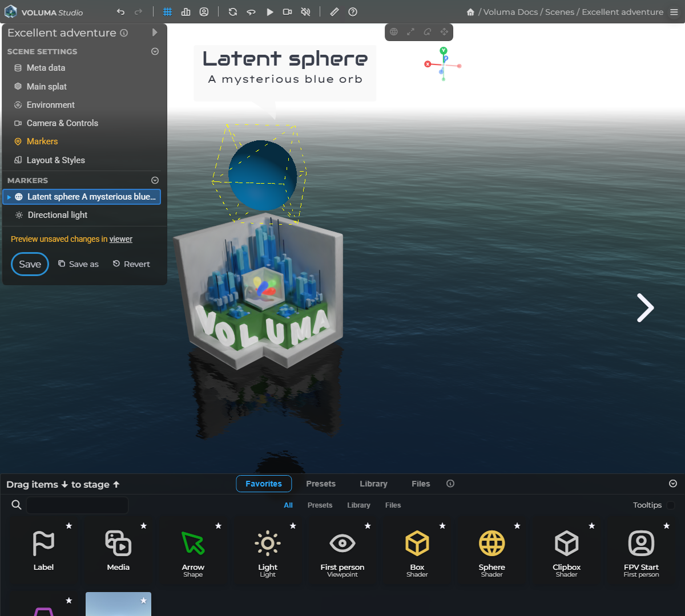Image resolution: width=685 pixels, height=616 pixels.
Task: Filter items by Presets sub-filter
Action: coord(320,505)
